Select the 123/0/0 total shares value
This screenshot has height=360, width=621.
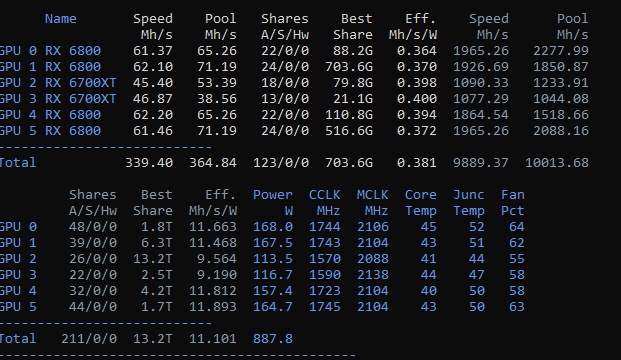coord(281,163)
